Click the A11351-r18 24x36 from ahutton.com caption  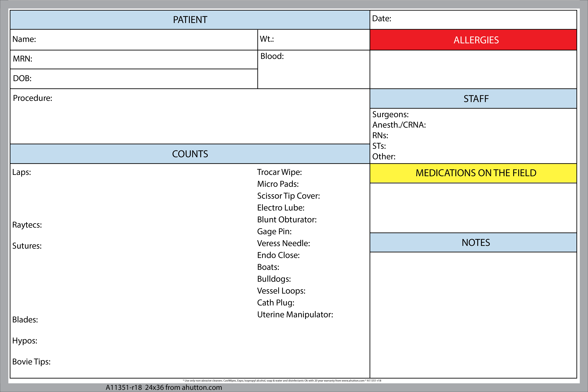click(164, 388)
